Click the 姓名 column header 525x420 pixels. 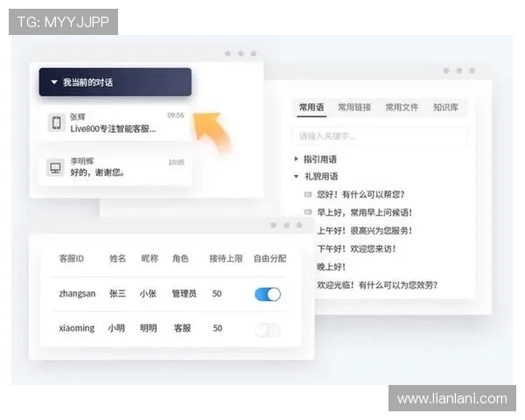point(117,258)
